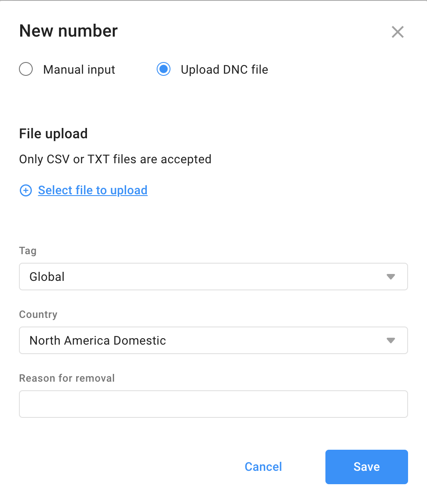Screen dimensions: 427x504
Task: Click the New number dialog title
Action: click(68, 31)
